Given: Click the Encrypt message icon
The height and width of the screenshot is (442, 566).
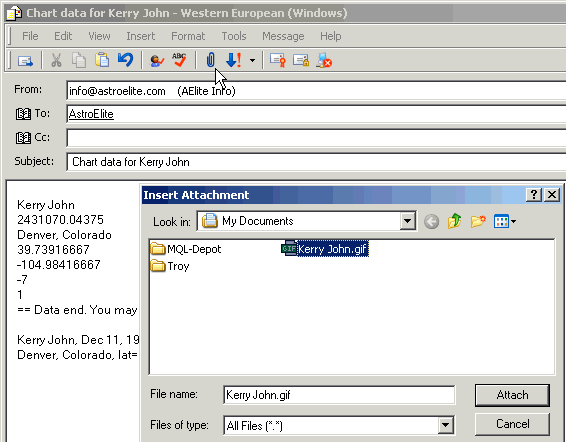Looking at the screenshot, I should [301, 60].
